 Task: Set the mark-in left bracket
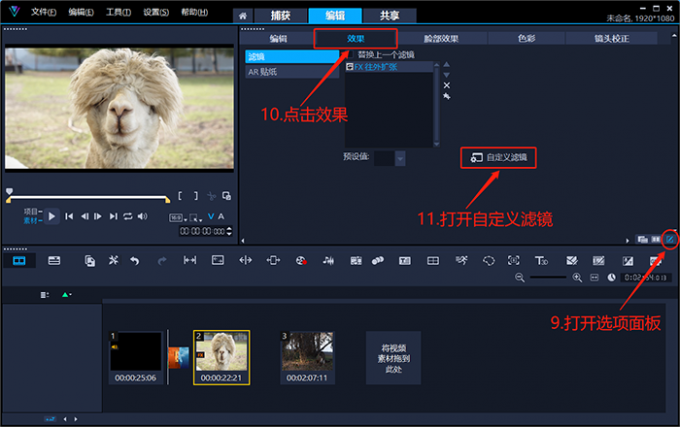pos(180,196)
